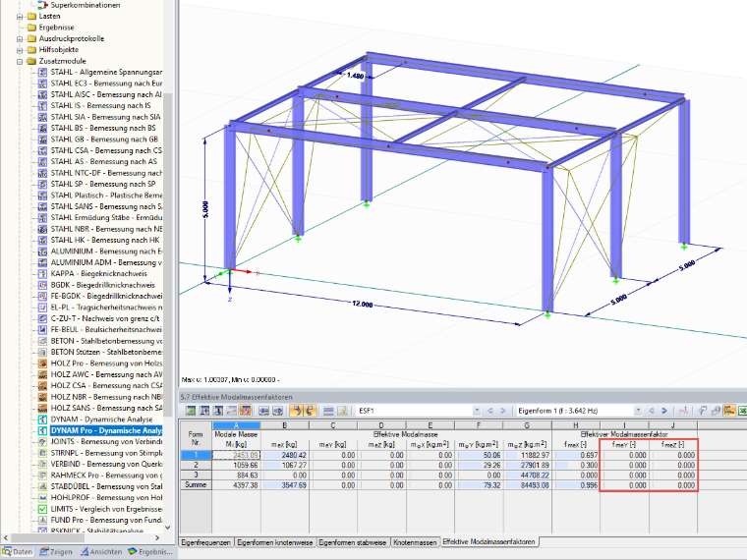Toggle highlighted orange table view icon
The image size is (747, 560).
(x=729, y=411)
